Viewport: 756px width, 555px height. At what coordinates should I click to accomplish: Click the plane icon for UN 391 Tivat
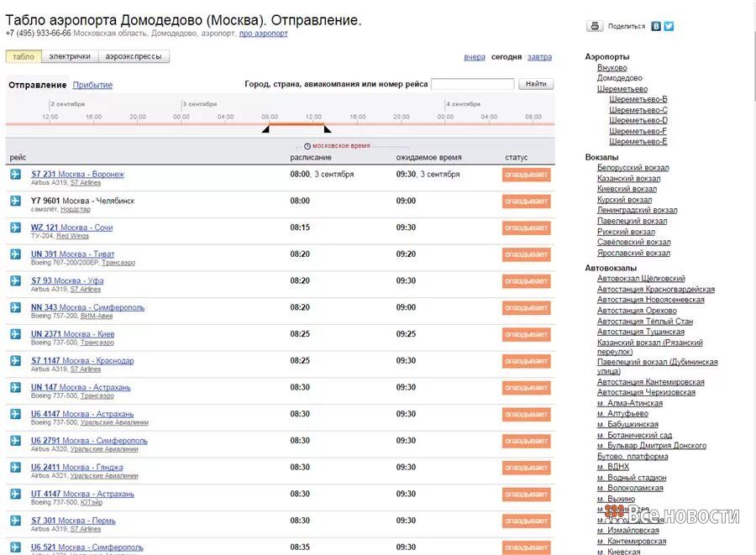(15, 254)
